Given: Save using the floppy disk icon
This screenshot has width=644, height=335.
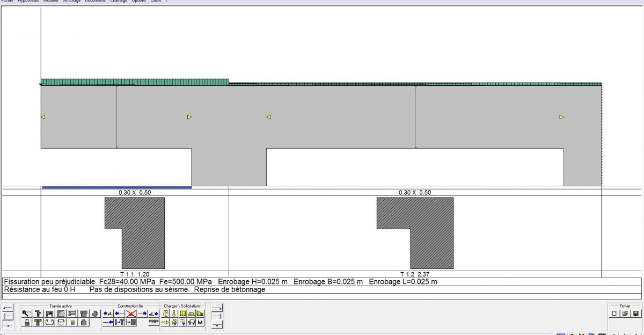Looking at the screenshot, I should (636, 314).
